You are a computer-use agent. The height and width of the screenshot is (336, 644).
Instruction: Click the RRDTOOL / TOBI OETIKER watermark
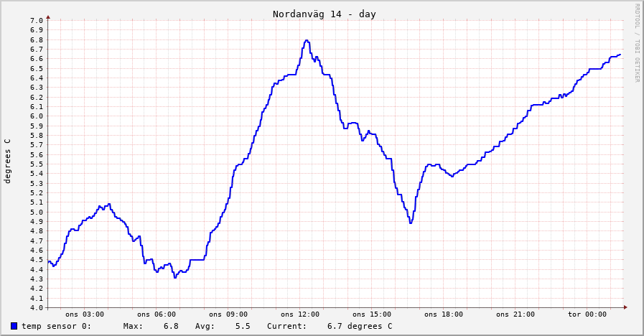pos(637,42)
